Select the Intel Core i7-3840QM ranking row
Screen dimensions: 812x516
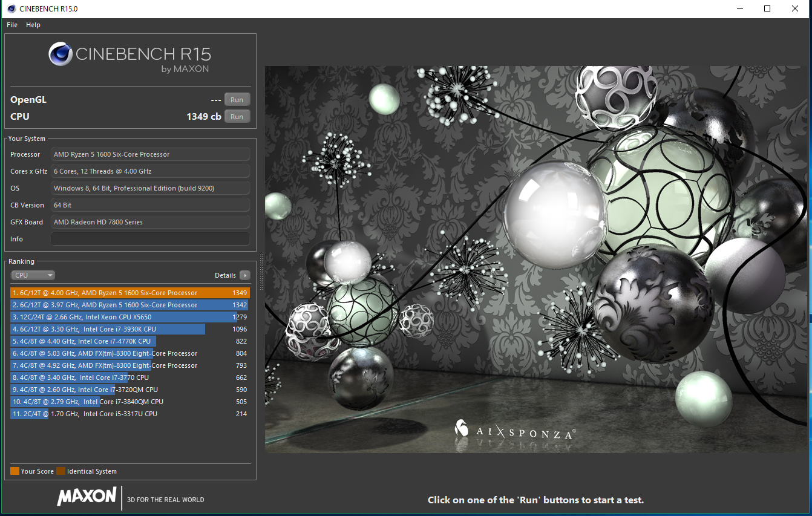click(130, 402)
